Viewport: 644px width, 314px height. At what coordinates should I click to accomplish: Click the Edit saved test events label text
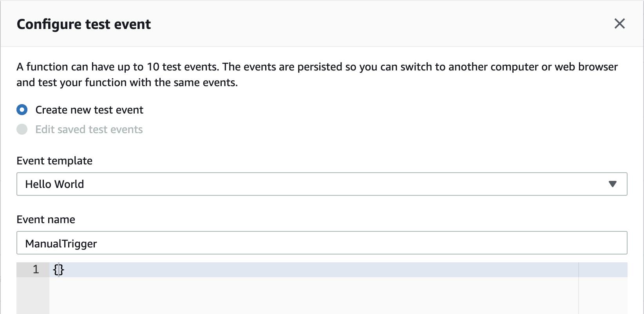(x=89, y=129)
